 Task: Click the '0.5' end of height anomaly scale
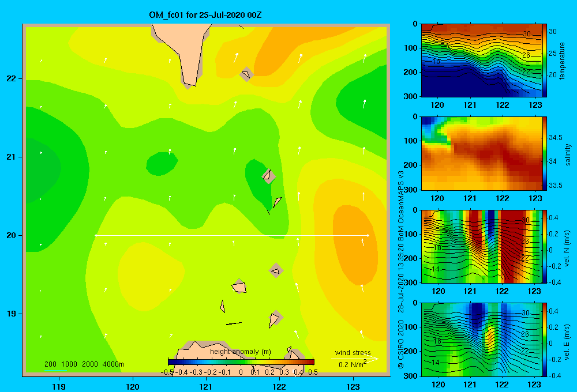313,372
